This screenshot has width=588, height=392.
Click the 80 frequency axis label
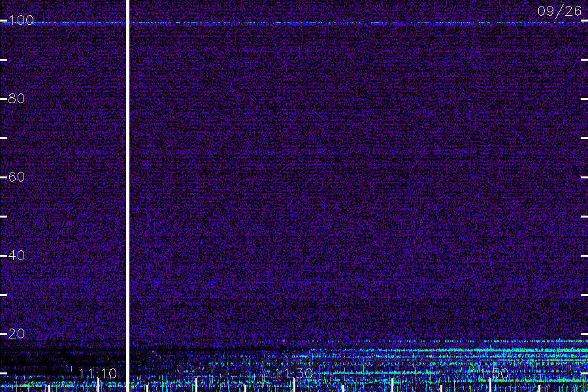pos(16,99)
